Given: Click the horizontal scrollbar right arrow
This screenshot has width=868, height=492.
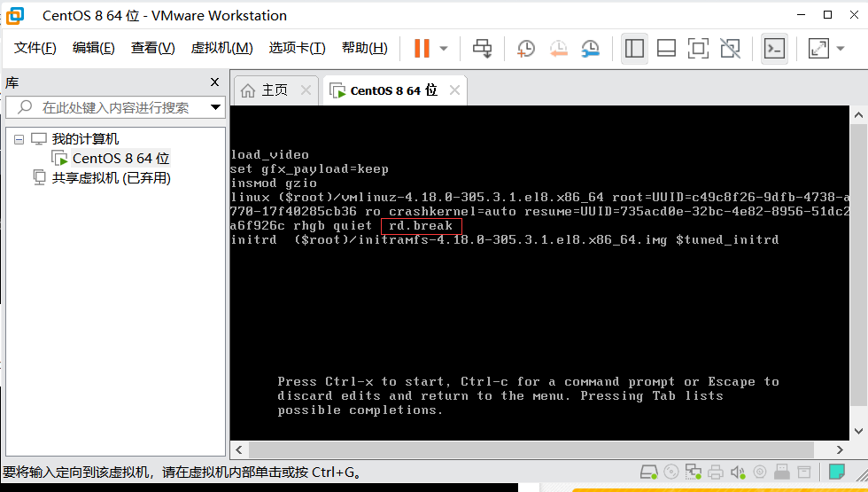Looking at the screenshot, I should [840, 449].
